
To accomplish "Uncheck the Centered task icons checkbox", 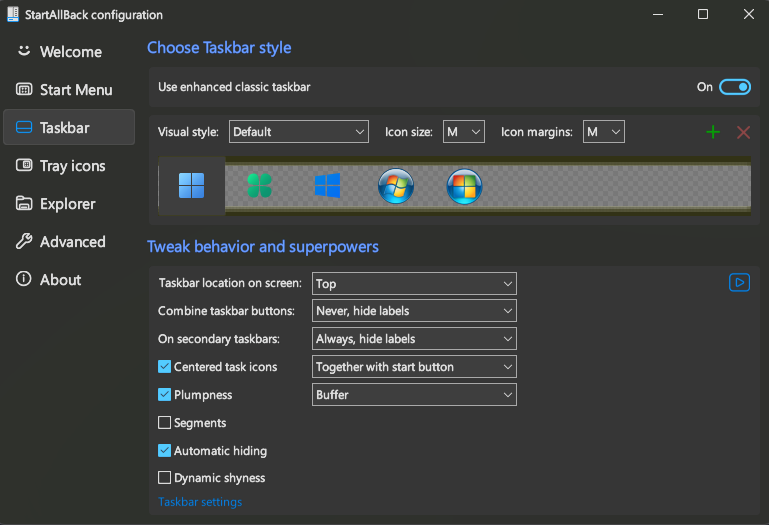I will [165, 367].
